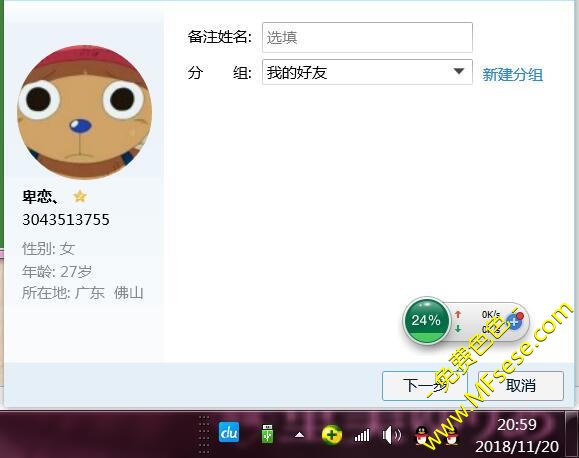
Task: Click the second QQ penguin tray icon
Action: pos(451,436)
